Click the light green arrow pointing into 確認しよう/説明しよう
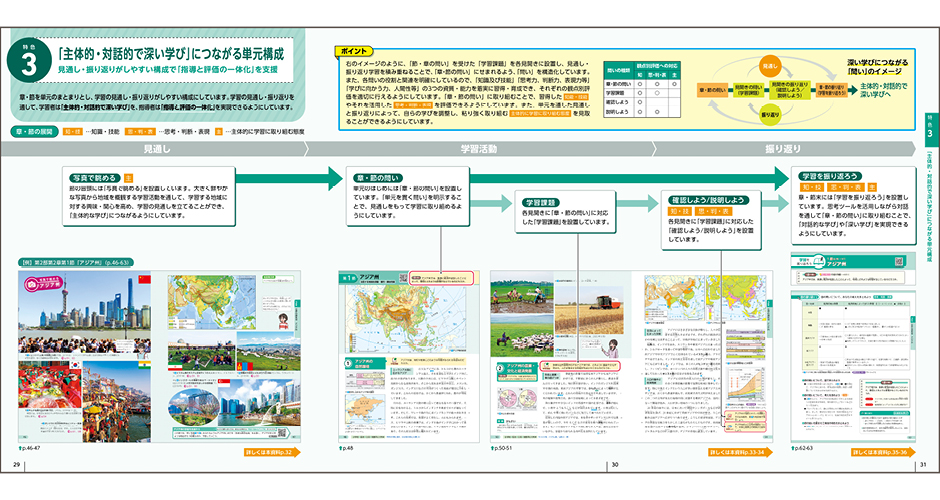Viewport: 940px width, 500px height. click(x=638, y=203)
